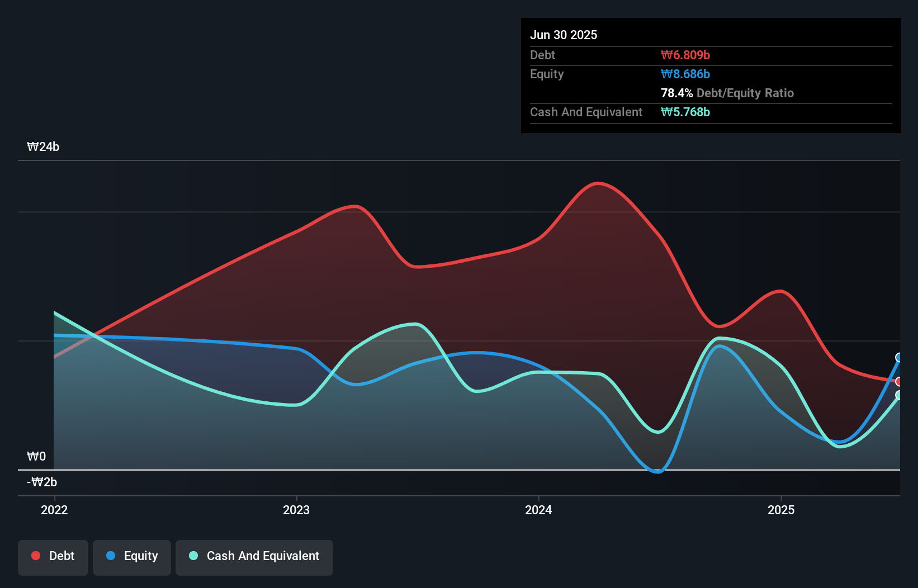The width and height of the screenshot is (918, 588).
Task: Select the blue equity endpoint marker on chart
Action: coord(898,358)
